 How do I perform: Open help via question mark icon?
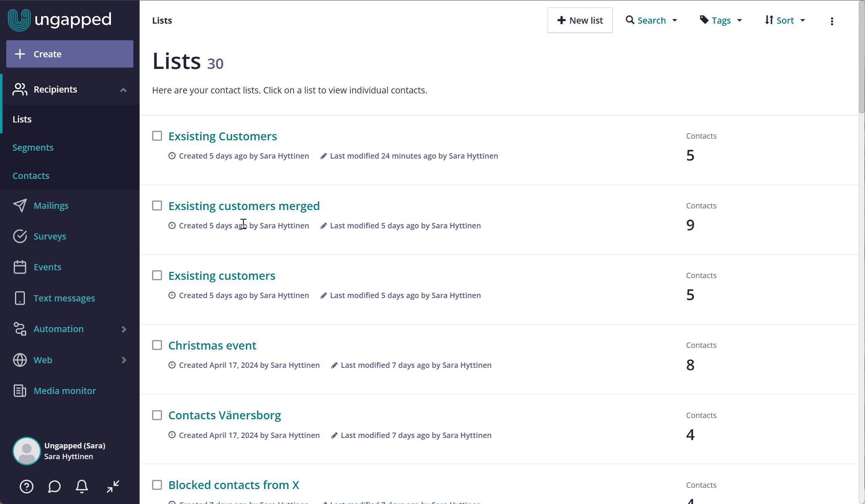[x=27, y=487]
